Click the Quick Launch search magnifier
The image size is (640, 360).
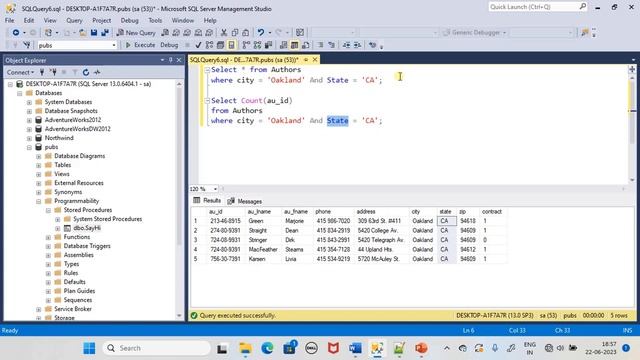coord(582,7)
